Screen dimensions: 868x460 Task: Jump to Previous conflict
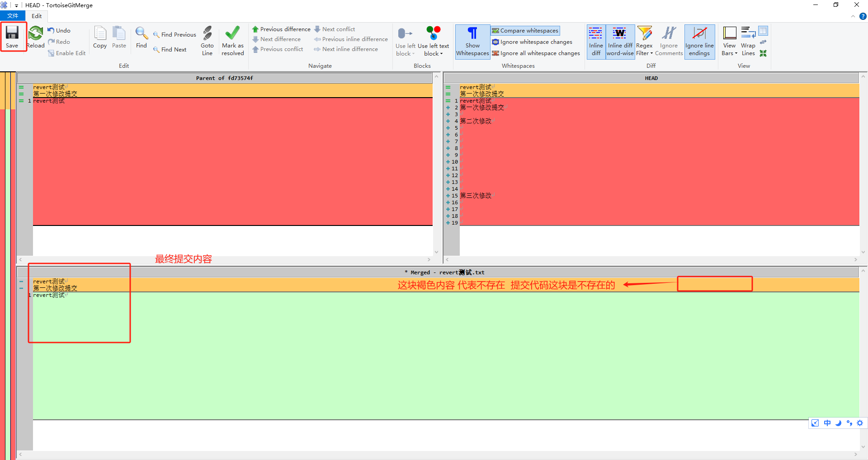pyautogui.click(x=278, y=49)
